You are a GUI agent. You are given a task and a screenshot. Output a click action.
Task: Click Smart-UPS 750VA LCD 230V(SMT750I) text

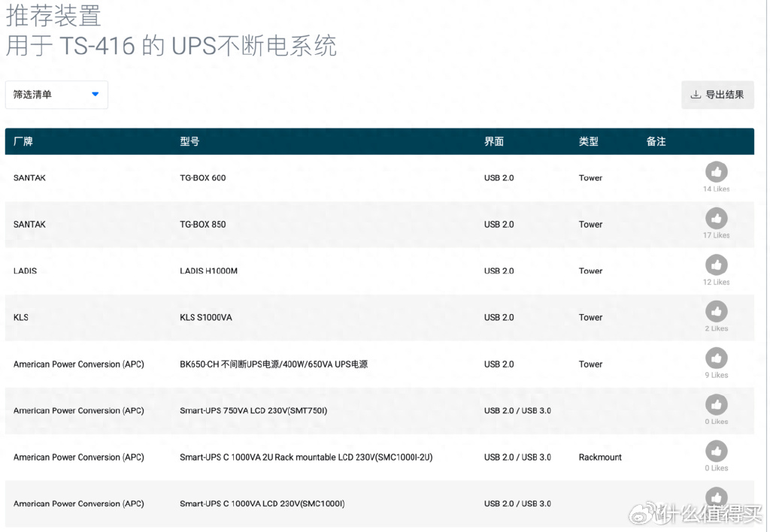click(x=253, y=410)
